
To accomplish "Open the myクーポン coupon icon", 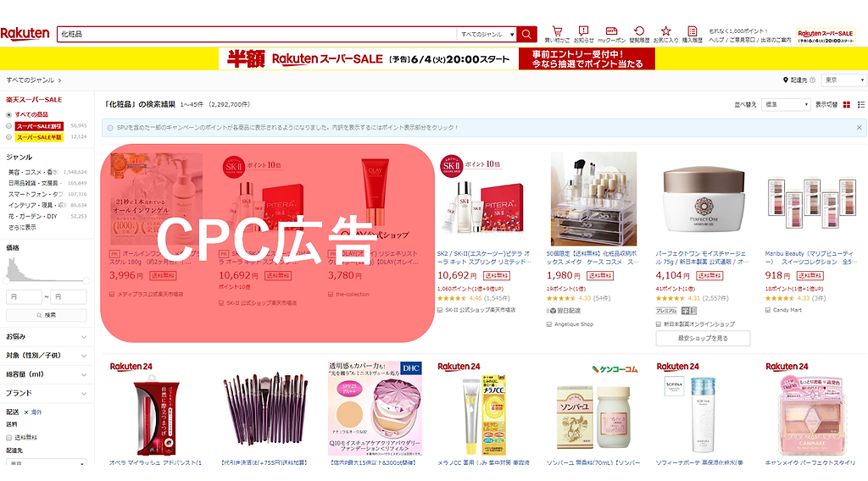I will click(x=611, y=31).
